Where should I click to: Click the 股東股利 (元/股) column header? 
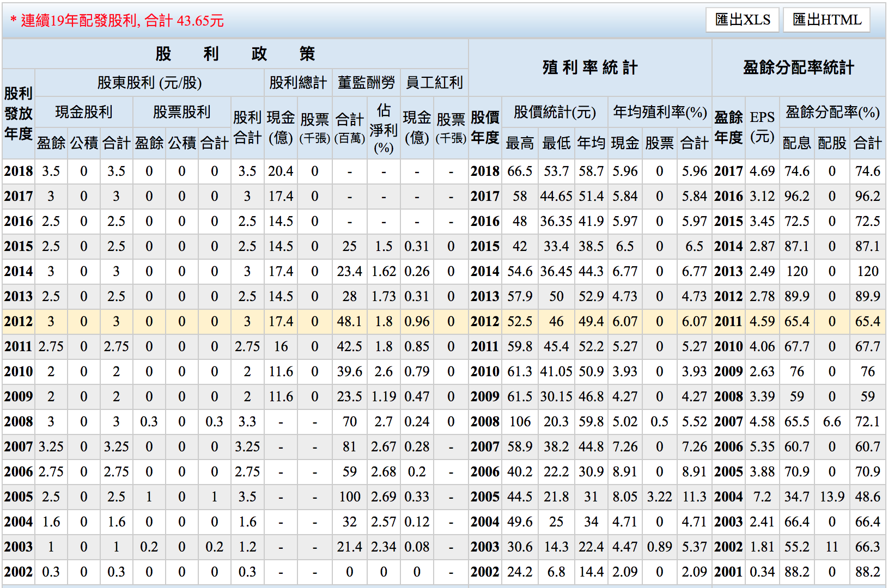(x=149, y=83)
